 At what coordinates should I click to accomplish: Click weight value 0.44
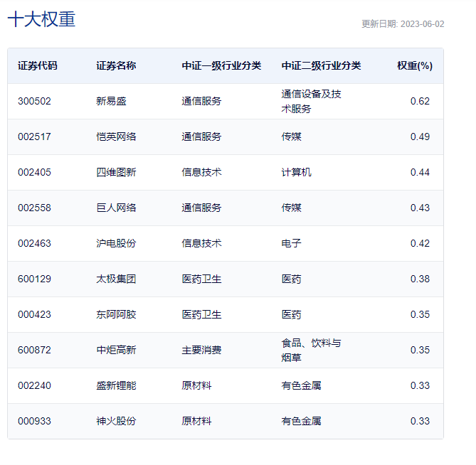(x=420, y=172)
